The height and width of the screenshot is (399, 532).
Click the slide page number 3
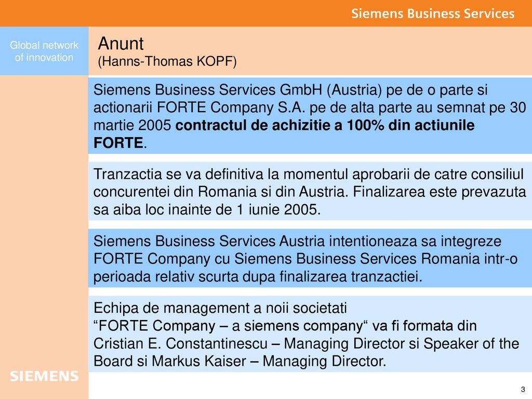pyautogui.click(x=523, y=390)
